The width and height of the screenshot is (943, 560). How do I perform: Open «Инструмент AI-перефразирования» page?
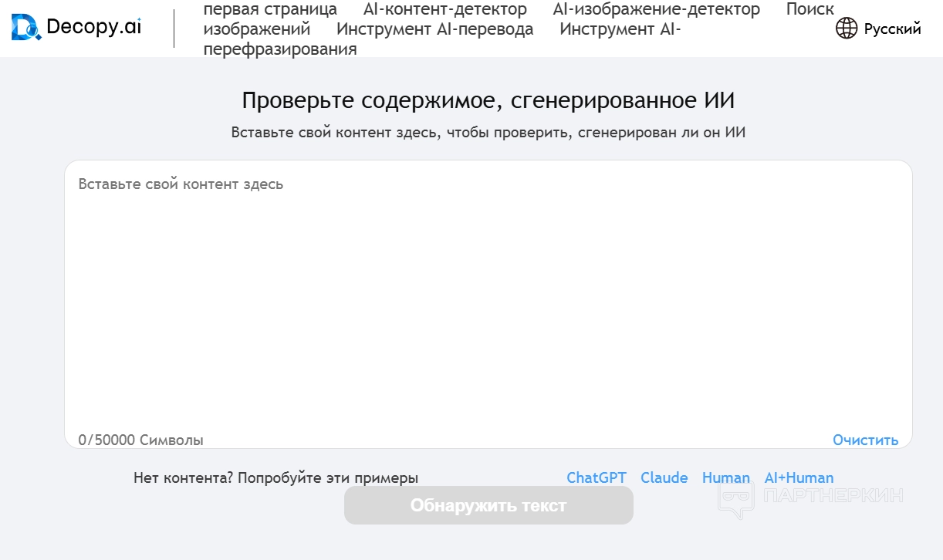(279, 49)
